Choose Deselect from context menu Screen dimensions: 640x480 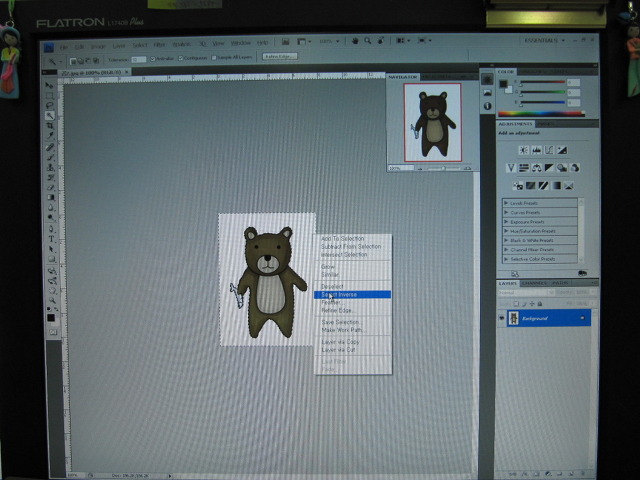coord(332,287)
